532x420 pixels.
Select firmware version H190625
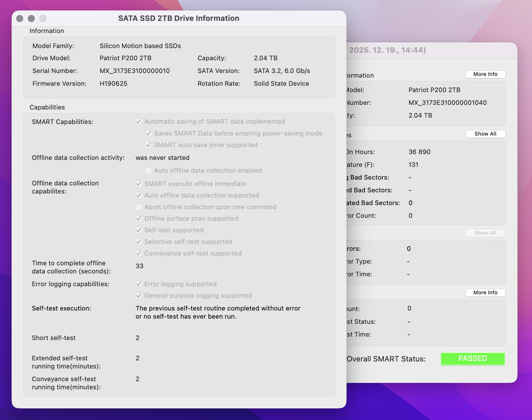click(x=113, y=84)
